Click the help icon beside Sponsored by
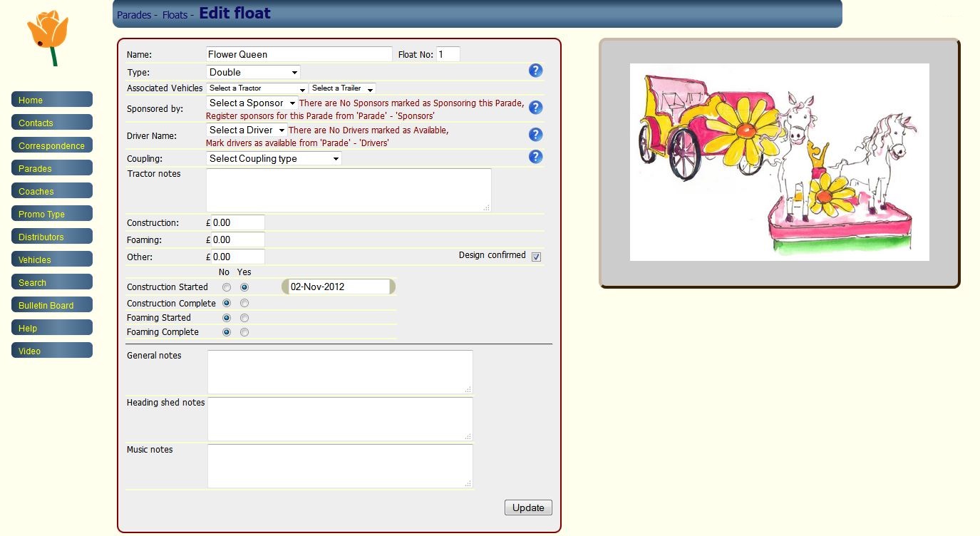Viewport: 980px width, 536px height. (536, 108)
